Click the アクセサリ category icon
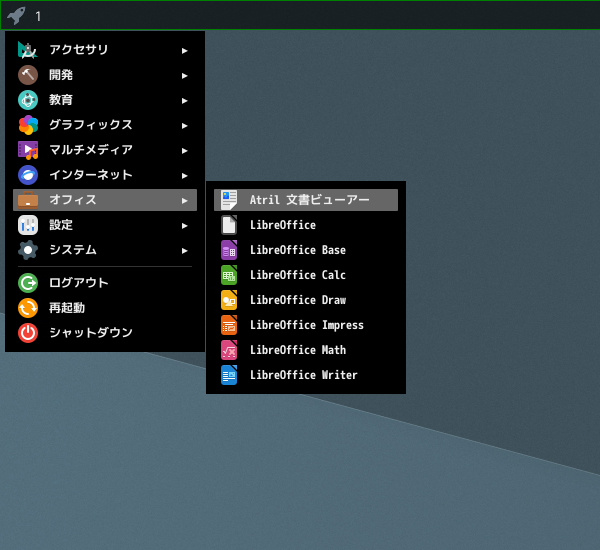This screenshot has width=600, height=550. click(28, 50)
